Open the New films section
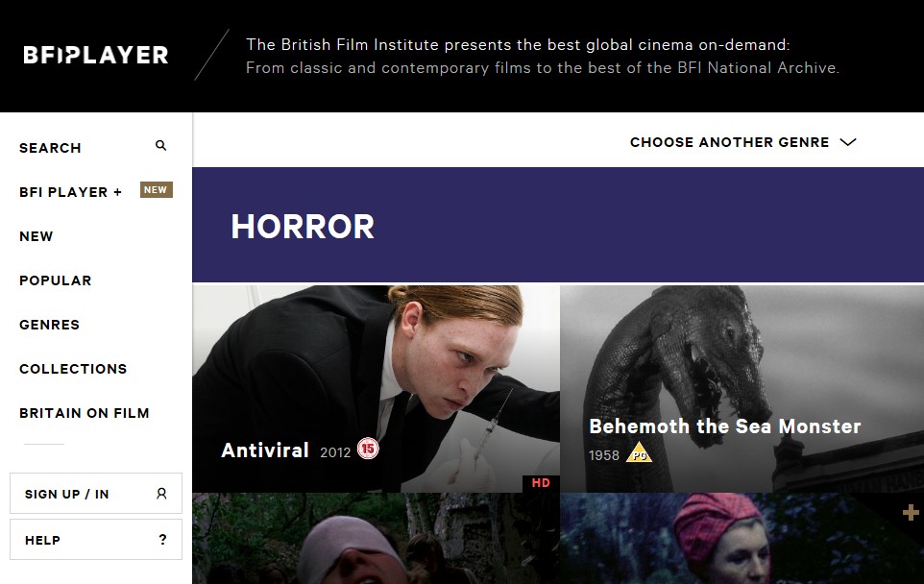This screenshot has width=924, height=584. point(36,236)
